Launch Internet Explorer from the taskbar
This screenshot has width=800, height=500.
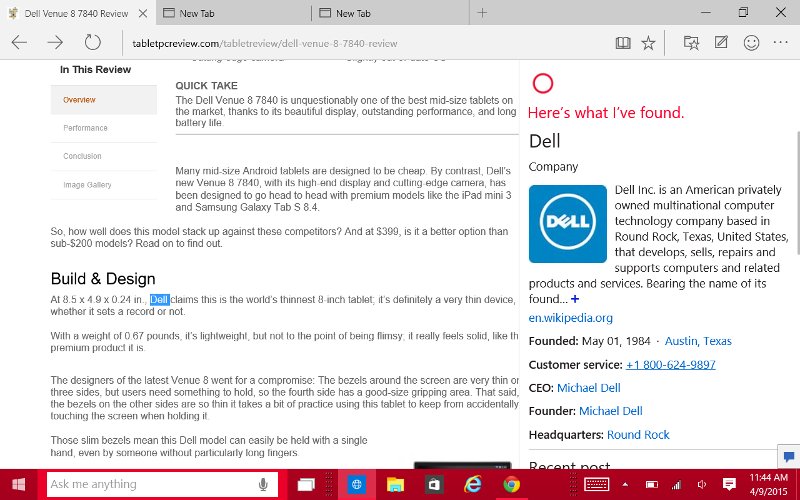(x=472, y=485)
